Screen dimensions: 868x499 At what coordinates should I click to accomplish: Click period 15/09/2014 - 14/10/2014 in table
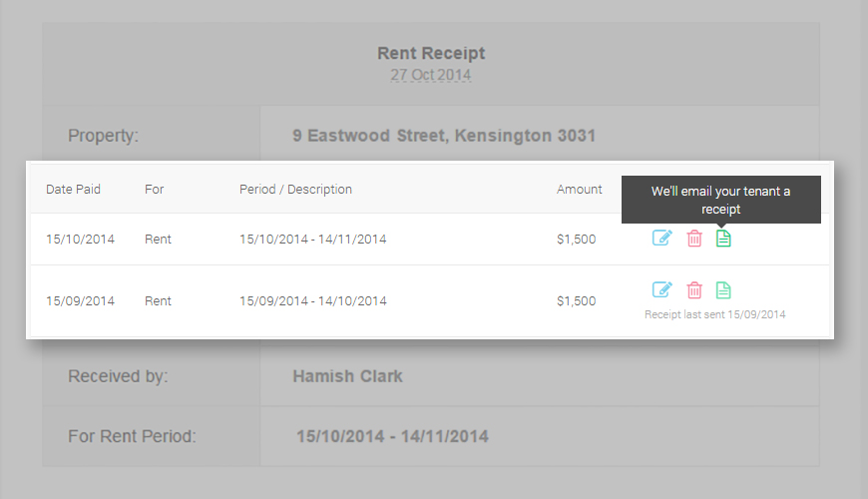(x=312, y=301)
